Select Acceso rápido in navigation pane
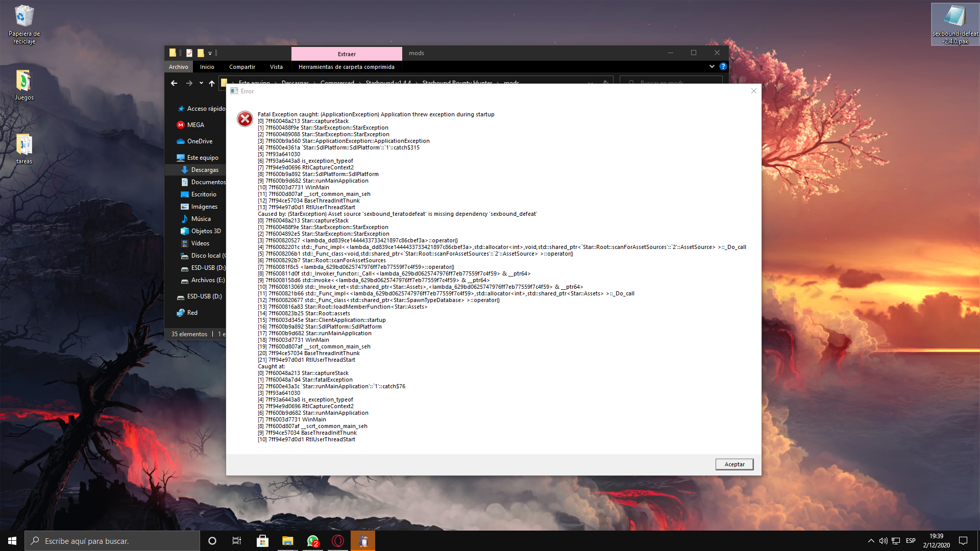The width and height of the screenshot is (980, 551). [x=201, y=109]
